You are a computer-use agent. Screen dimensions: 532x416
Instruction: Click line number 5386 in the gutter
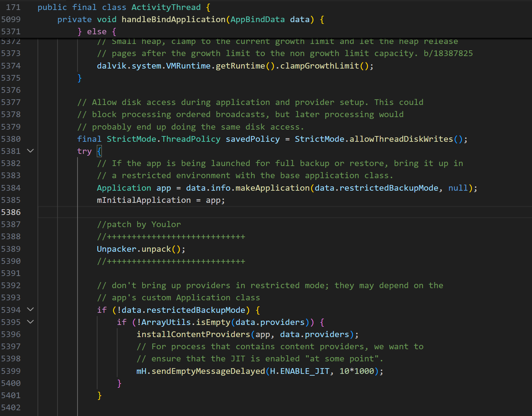[11, 212]
